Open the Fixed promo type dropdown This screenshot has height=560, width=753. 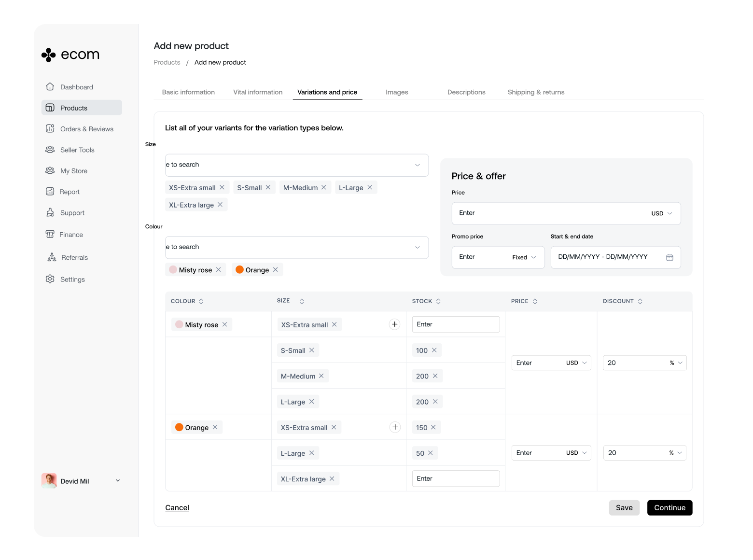pyautogui.click(x=524, y=257)
